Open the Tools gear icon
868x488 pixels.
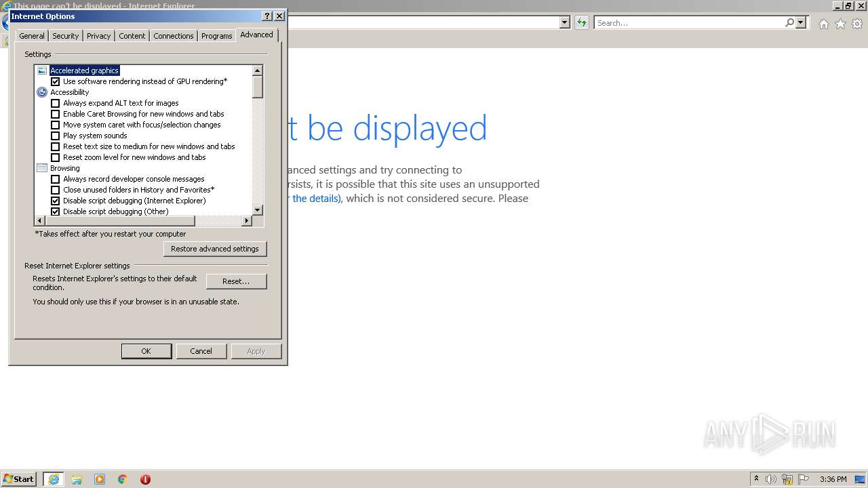click(x=857, y=24)
